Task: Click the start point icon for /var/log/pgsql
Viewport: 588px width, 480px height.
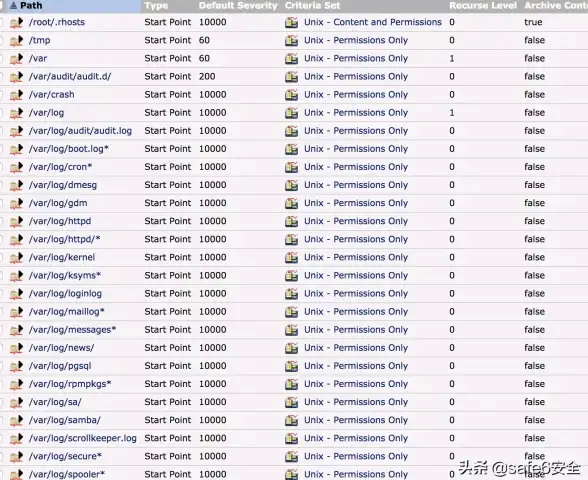Action: [x=16, y=366]
